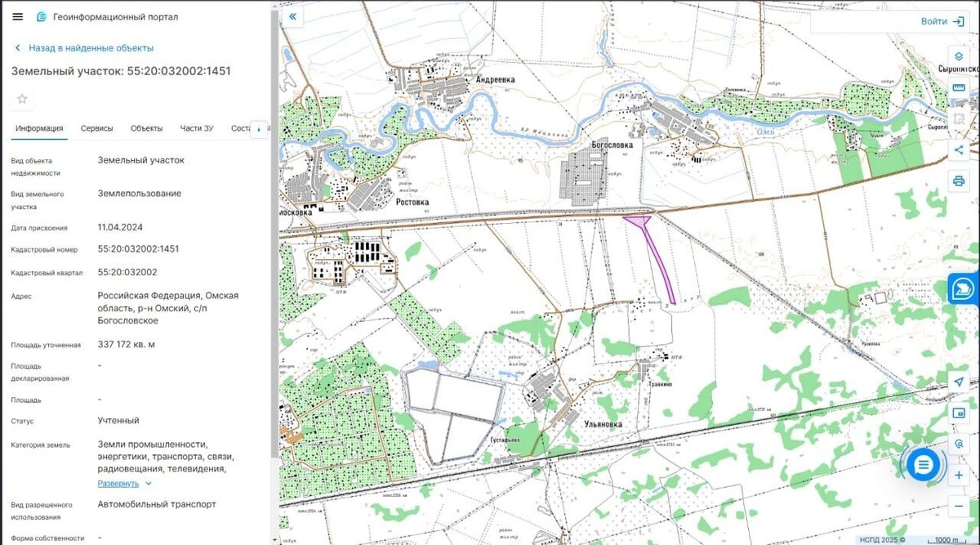Click the Андреевка label on map
The height and width of the screenshot is (545, 980).
coord(495,79)
